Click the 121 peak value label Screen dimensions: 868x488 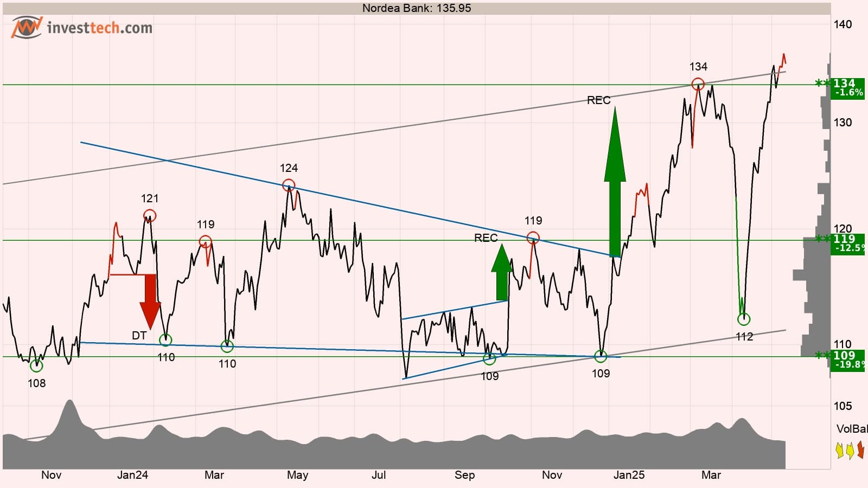click(x=150, y=198)
